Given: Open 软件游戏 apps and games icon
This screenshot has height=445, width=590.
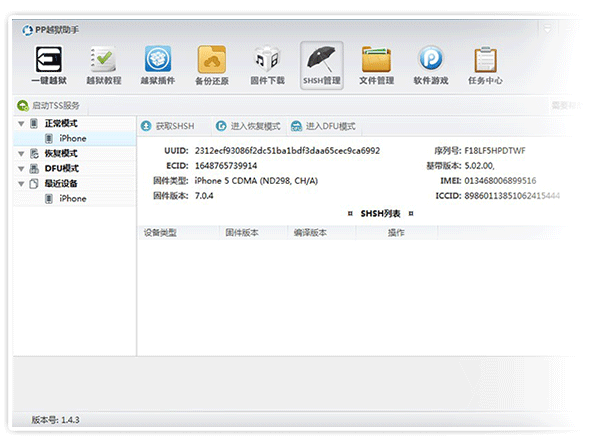Looking at the screenshot, I should pos(431,66).
